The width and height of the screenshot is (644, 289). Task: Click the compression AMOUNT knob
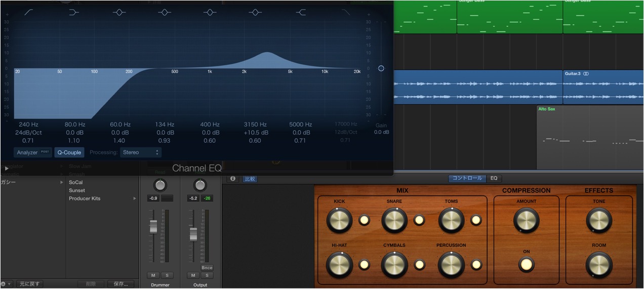coord(527,220)
